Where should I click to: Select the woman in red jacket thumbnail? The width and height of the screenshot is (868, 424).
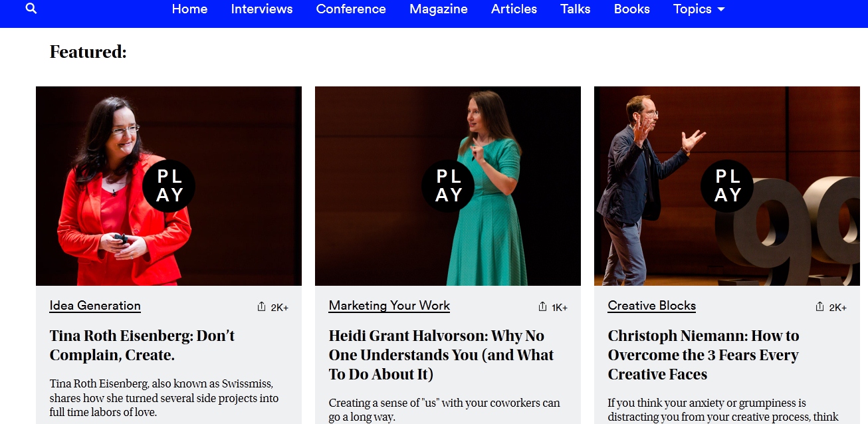point(169,186)
